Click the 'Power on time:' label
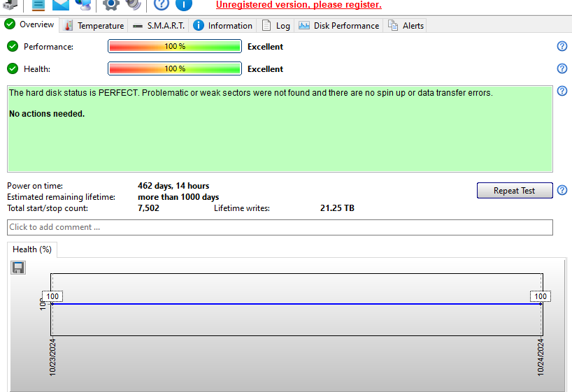 (35, 186)
